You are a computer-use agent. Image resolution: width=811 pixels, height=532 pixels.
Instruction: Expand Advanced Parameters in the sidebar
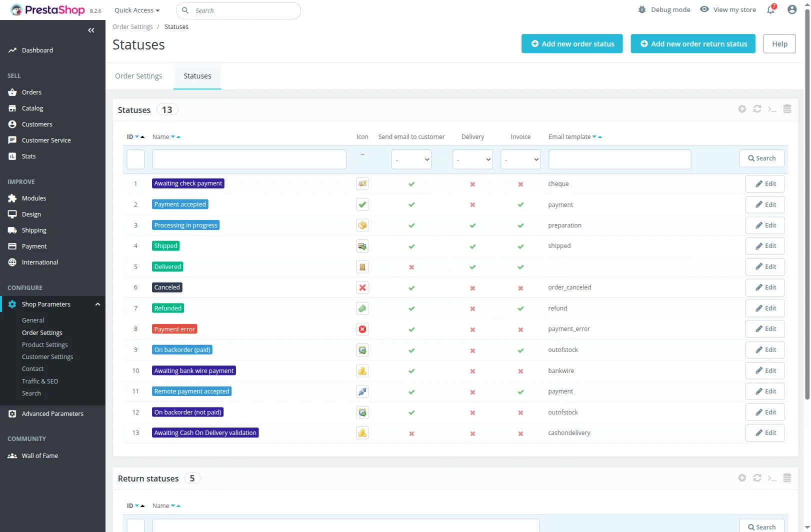click(x=52, y=414)
